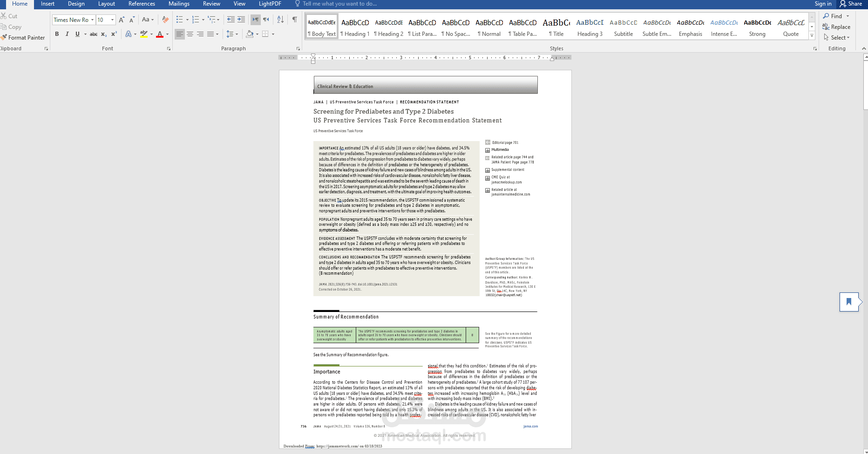The height and width of the screenshot is (454, 868).
Task: Click the Share button
Action: [x=851, y=4]
